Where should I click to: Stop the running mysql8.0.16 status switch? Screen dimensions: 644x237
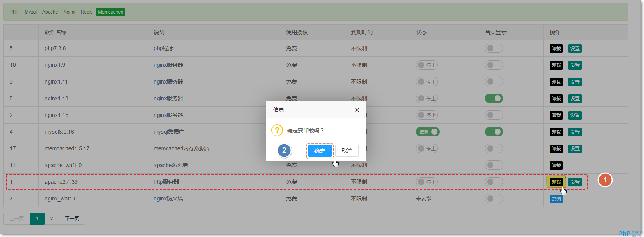427,132
